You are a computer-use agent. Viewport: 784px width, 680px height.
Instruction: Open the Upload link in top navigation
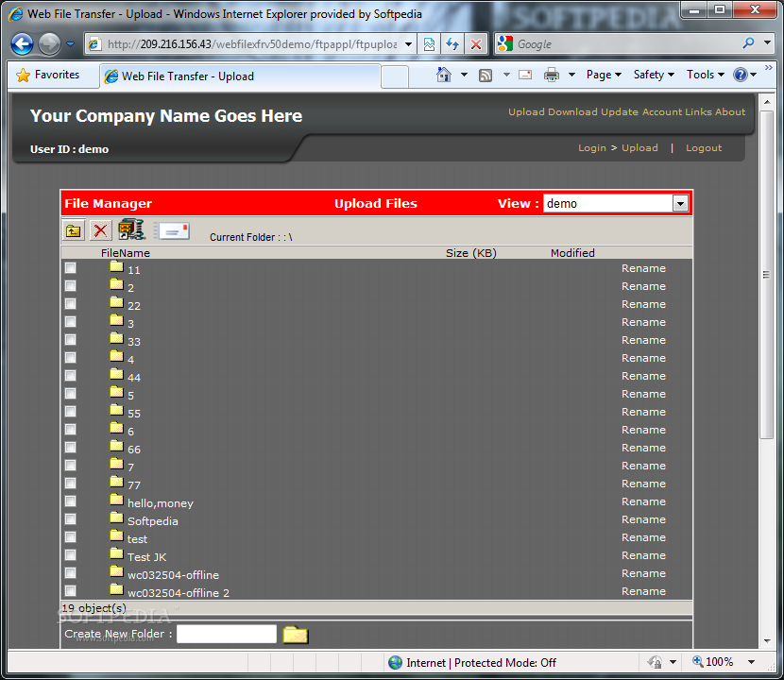(526, 112)
